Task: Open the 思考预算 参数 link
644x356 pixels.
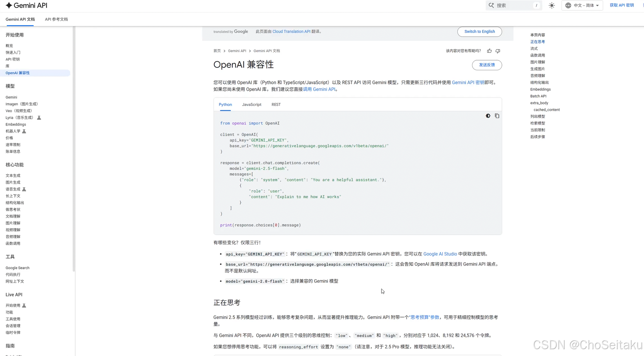Action: [x=425, y=317]
